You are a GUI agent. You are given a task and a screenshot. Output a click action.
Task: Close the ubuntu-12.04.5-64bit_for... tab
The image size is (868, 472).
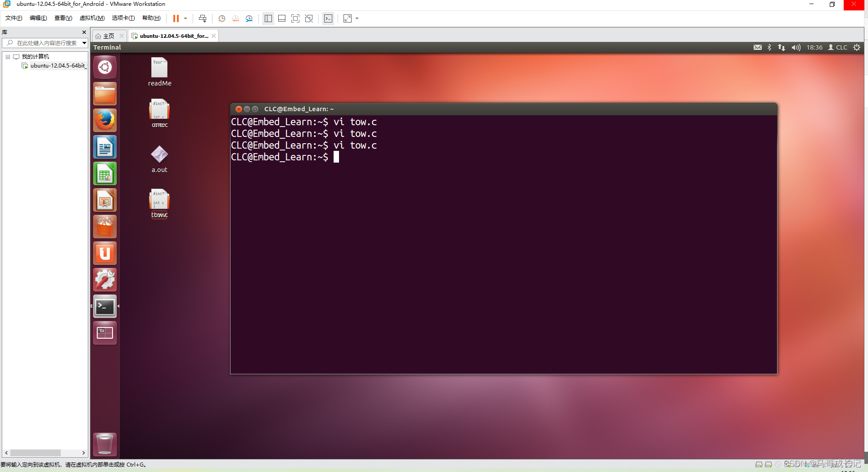(x=214, y=36)
